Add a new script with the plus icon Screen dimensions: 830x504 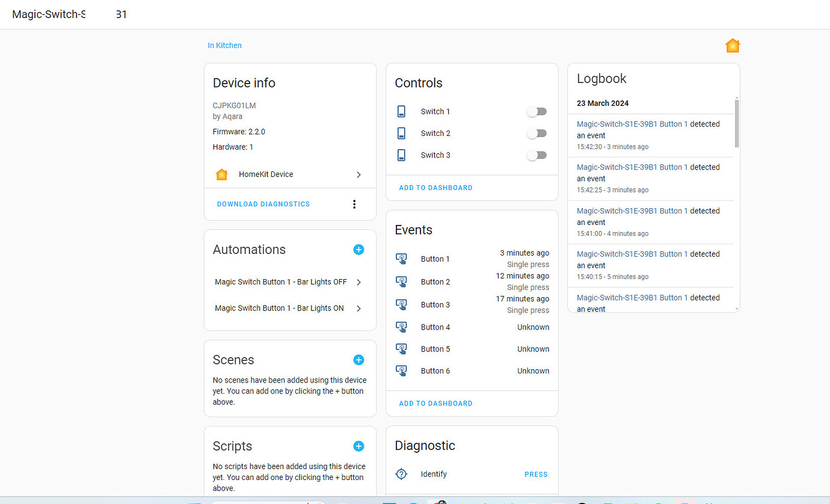[358, 446]
